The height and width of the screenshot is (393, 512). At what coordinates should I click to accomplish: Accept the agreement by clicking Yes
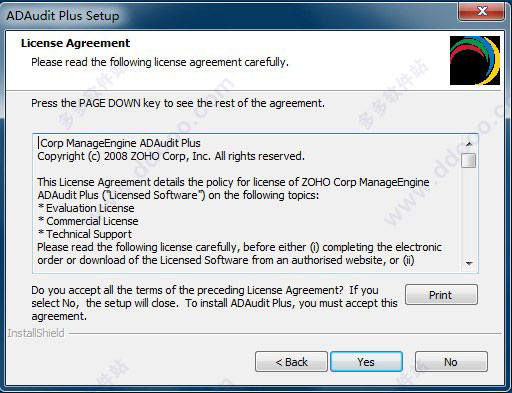(366, 362)
